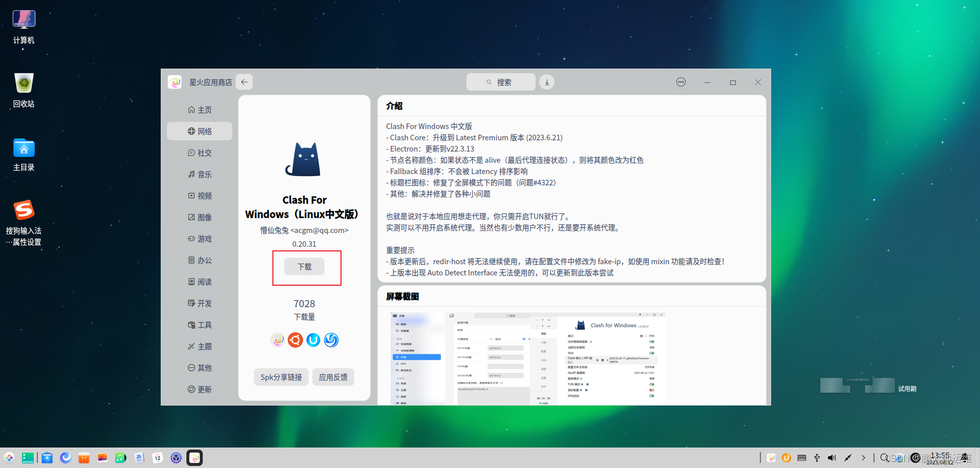980x468 pixels.
Task: Open the download manager arrow icon
Action: [x=547, y=82]
